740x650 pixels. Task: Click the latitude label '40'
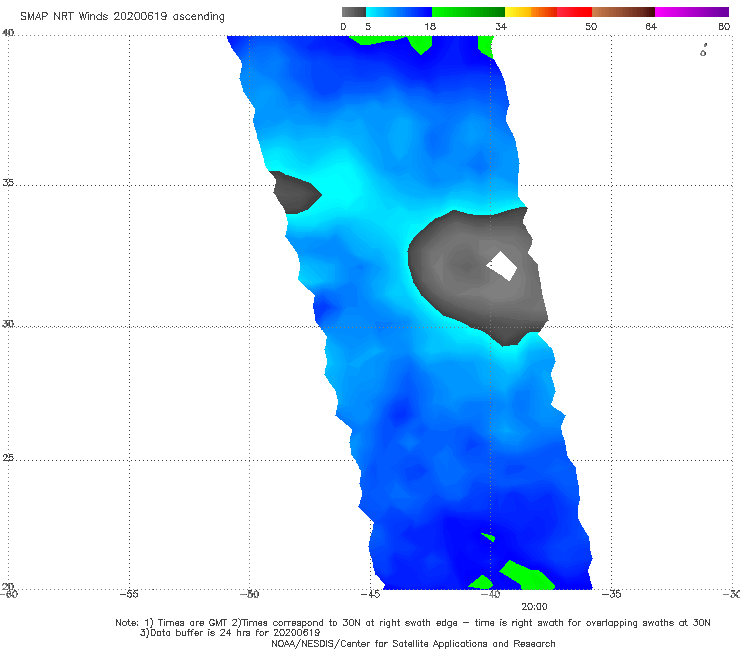click(x=8, y=33)
